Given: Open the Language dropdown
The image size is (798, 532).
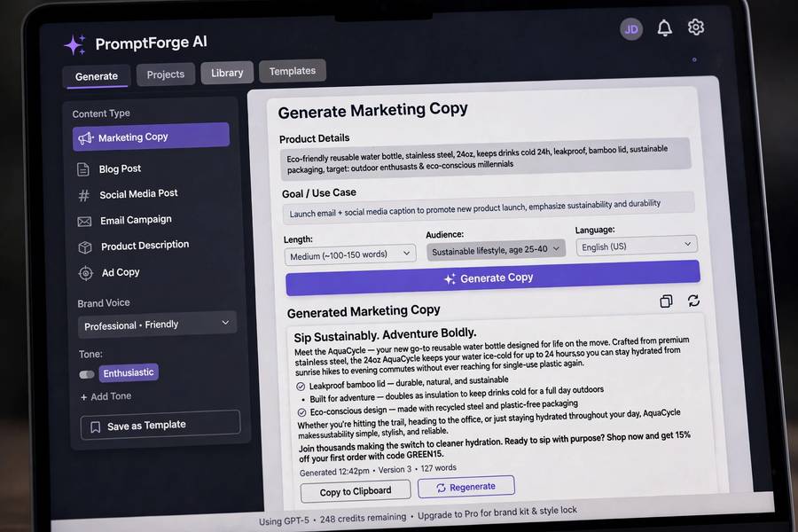Looking at the screenshot, I should coord(636,246).
